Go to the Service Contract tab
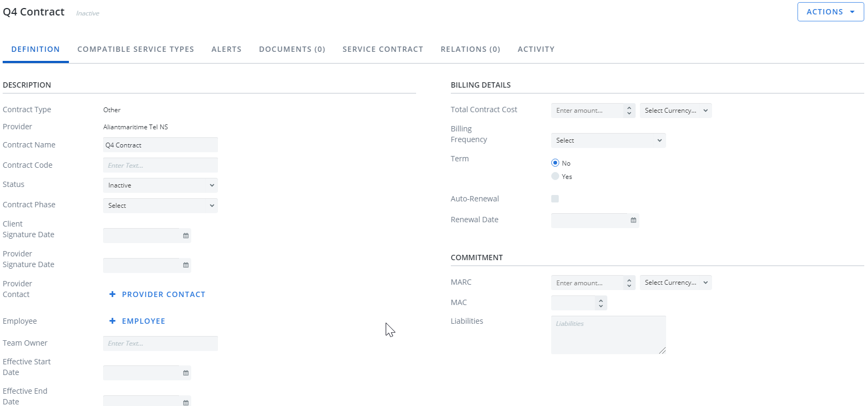This screenshot has height=406, width=868. [383, 49]
